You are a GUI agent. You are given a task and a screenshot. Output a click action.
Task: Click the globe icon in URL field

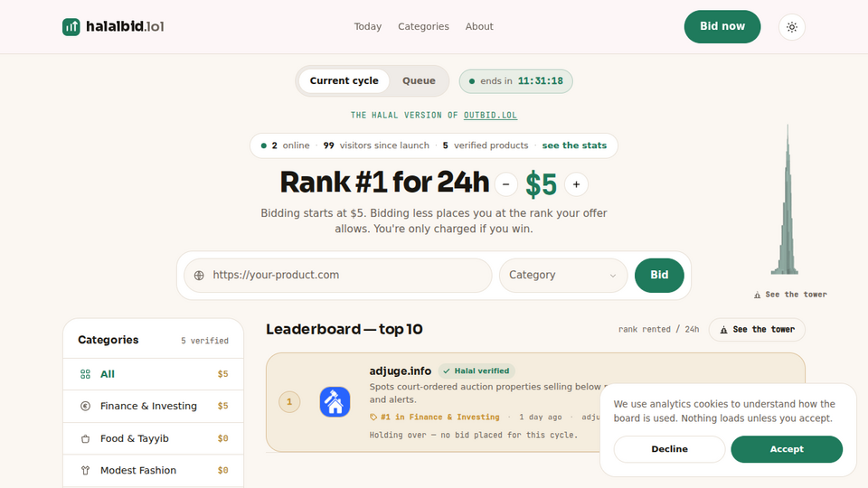coord(199,275)
